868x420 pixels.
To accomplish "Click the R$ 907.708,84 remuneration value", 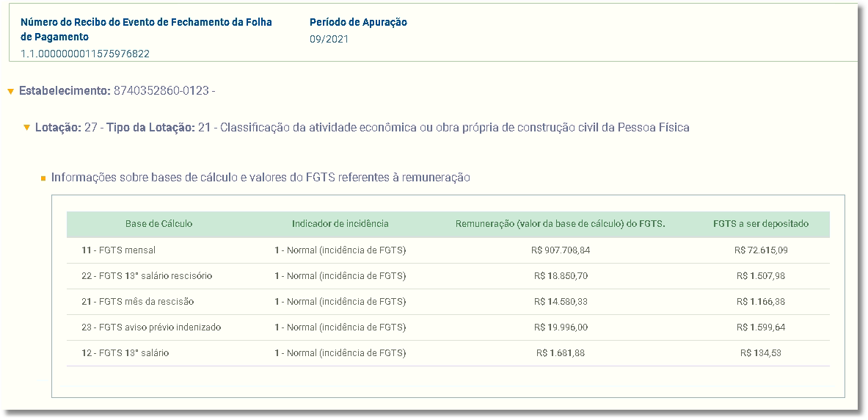I will click(561, 250).
